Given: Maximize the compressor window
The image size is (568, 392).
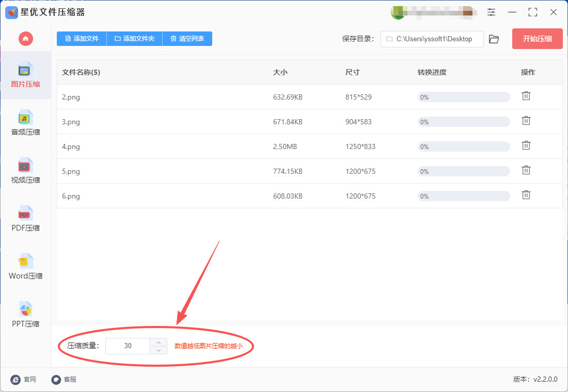Looking at the screenshot, I should coord(532,12).
